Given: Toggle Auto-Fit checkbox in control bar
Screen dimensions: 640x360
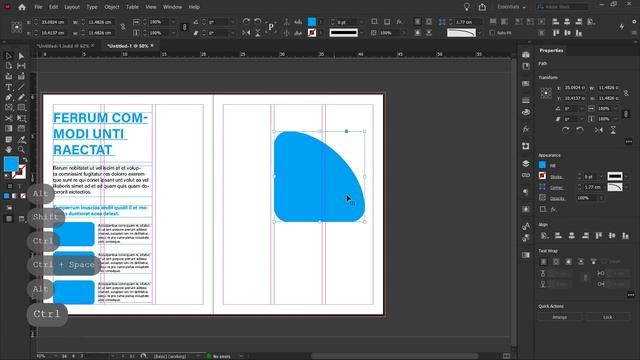Looking at the screenshot, I should [492, 33].
